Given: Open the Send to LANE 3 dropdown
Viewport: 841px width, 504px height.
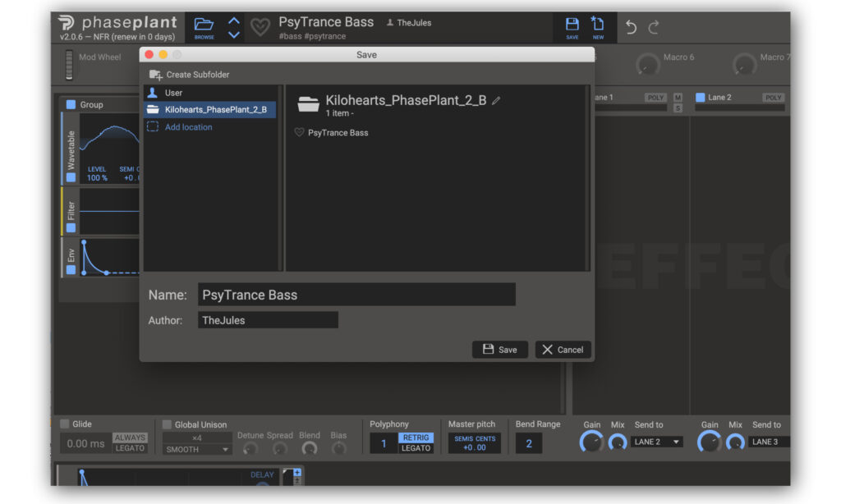Looking at the screenshot, I should pyautogui.click(x=769, y=442).
